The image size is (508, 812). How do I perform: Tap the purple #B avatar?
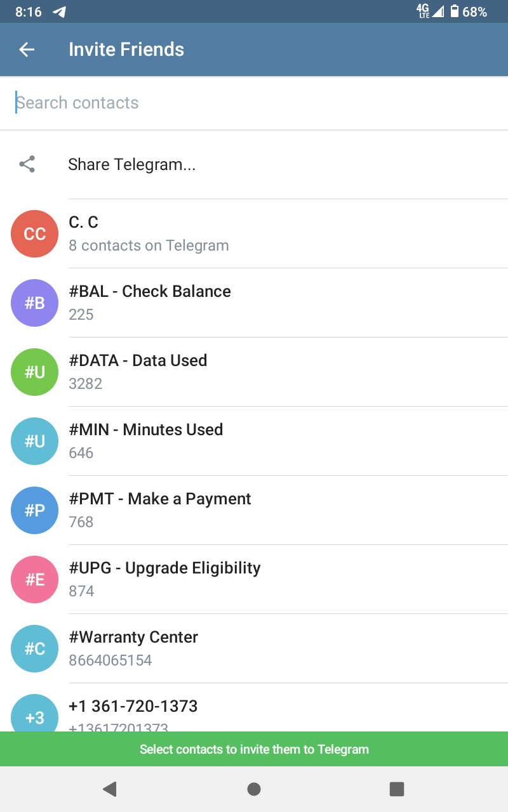(x=35, y=303)
